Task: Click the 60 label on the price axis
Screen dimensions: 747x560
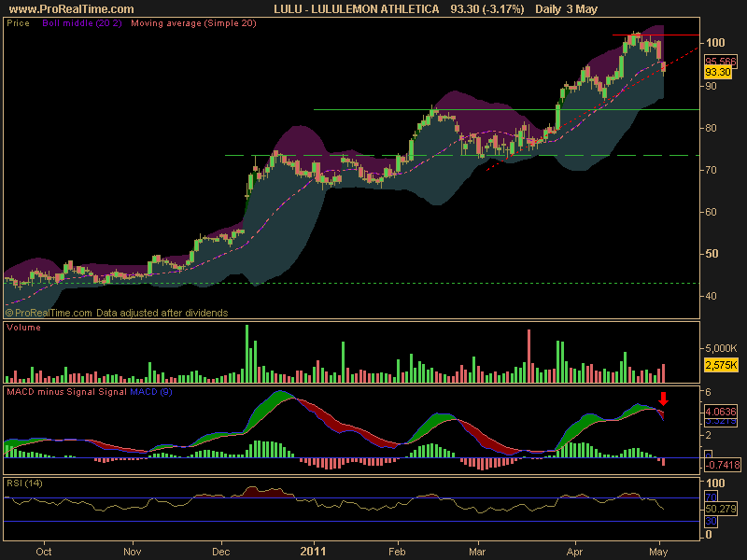Action: 712,212
